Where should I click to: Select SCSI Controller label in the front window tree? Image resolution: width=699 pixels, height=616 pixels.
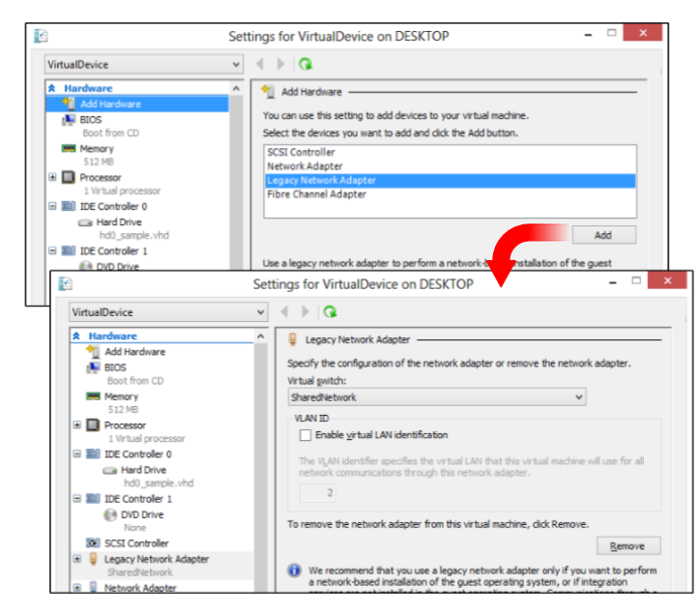click(x=136, y=543)
